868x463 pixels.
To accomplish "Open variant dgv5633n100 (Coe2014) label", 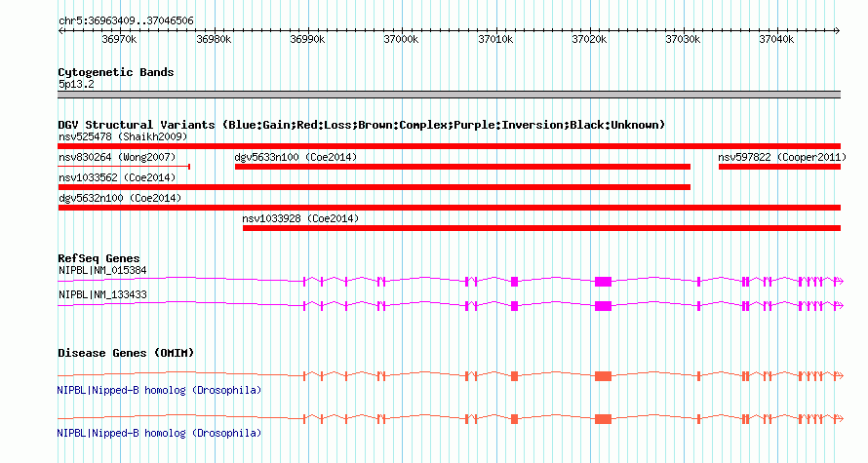I will [296, 157].
